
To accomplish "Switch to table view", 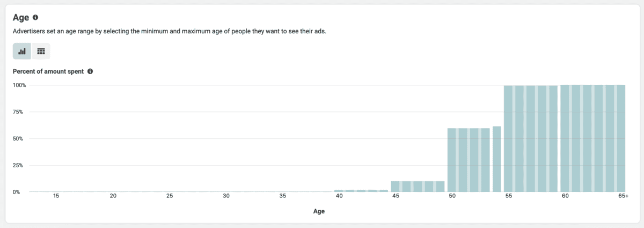I will [41, 52].
